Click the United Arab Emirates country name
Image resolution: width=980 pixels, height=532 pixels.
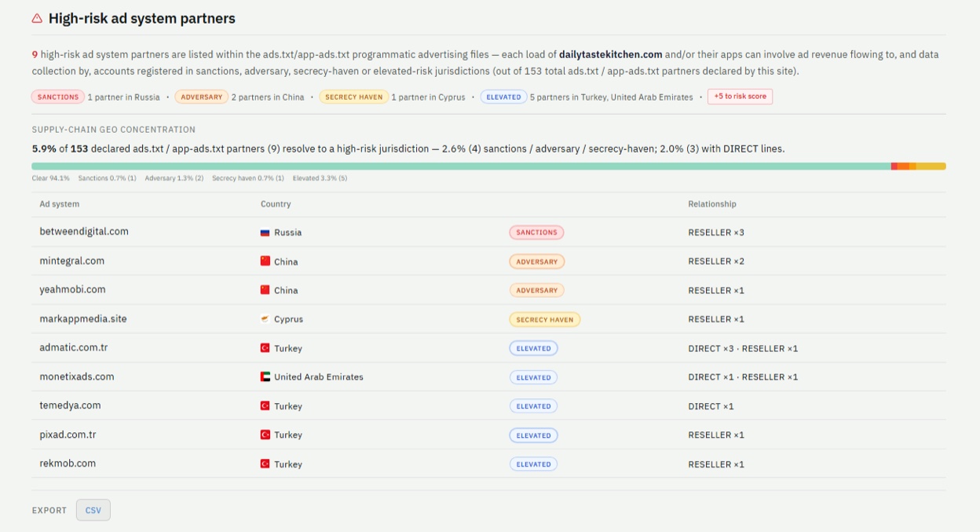pyautogui.click(x=319, y=377)
